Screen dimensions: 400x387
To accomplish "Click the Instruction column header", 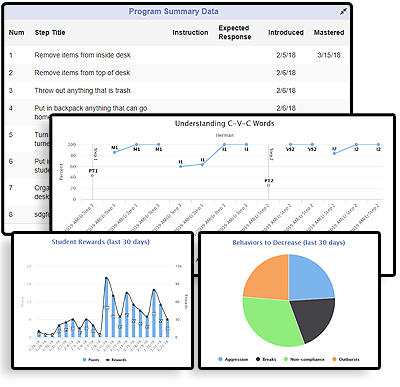I will pos(190,33).
